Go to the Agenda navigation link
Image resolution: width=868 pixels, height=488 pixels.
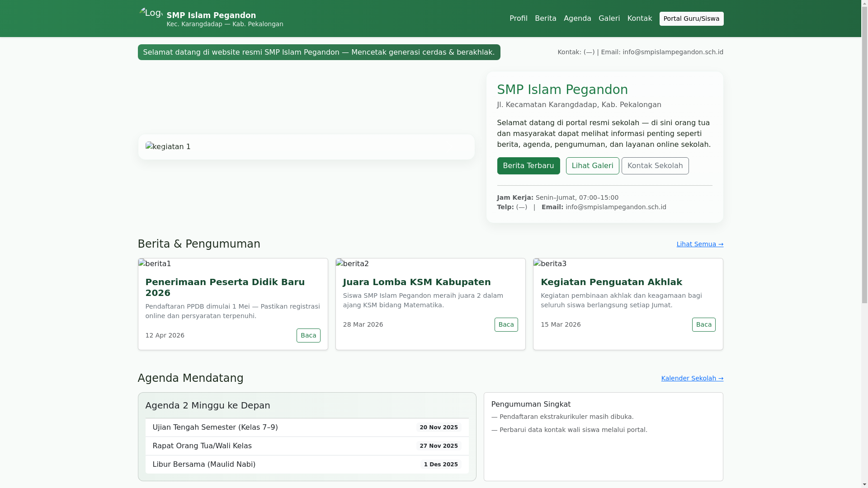tap(577, 19)
